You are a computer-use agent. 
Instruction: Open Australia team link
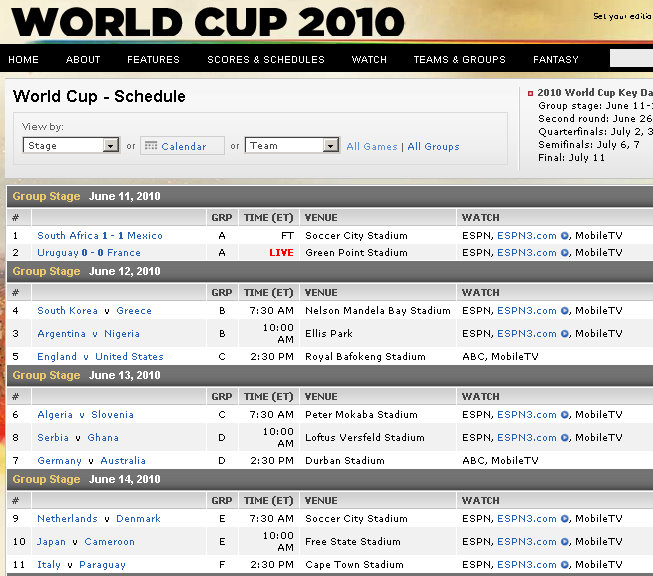(x=123, y=461)
